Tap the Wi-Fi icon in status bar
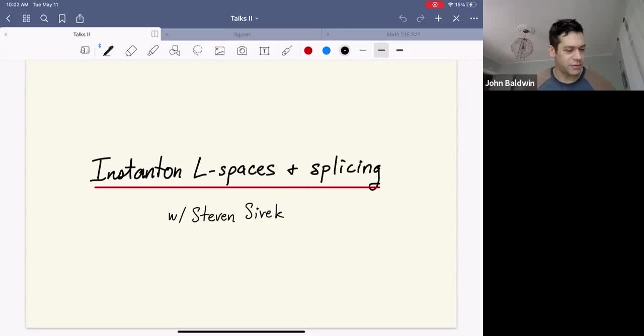The width and height of the screenshot is (644, 336). tap(450, 5)
